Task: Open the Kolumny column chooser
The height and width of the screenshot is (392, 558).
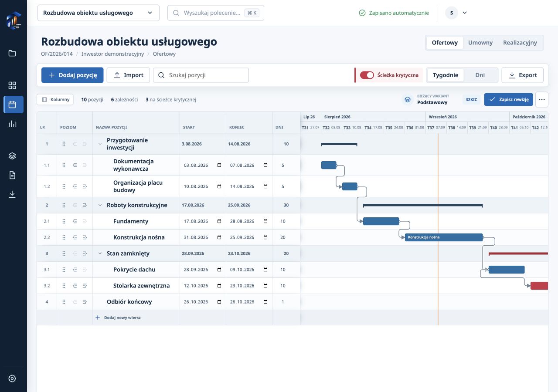Action: pos(55,99)
